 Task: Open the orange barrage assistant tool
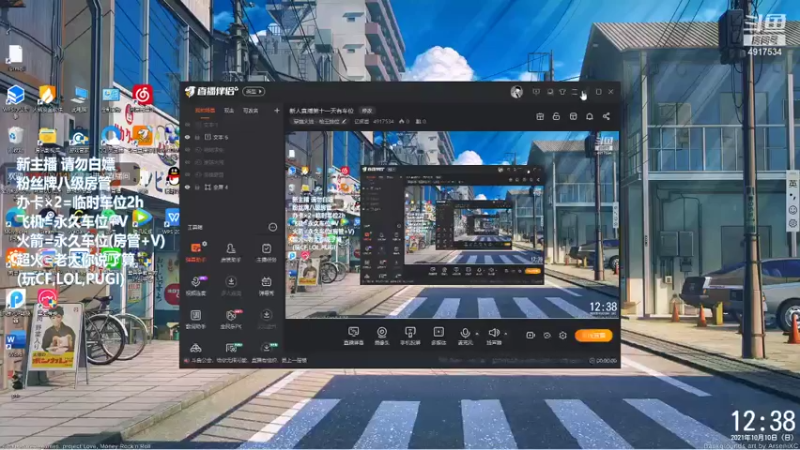coord(196,252)
